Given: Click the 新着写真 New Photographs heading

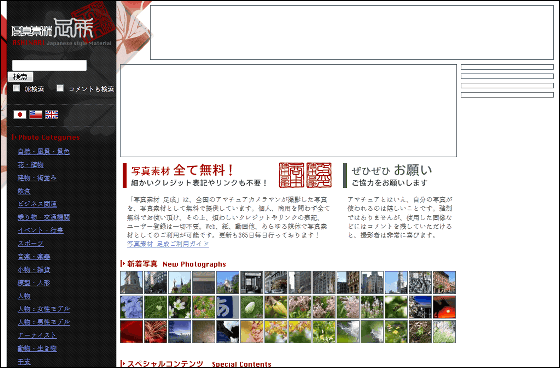Looking at the screenshot, I should pyautogui.click(x=174, y=264).
